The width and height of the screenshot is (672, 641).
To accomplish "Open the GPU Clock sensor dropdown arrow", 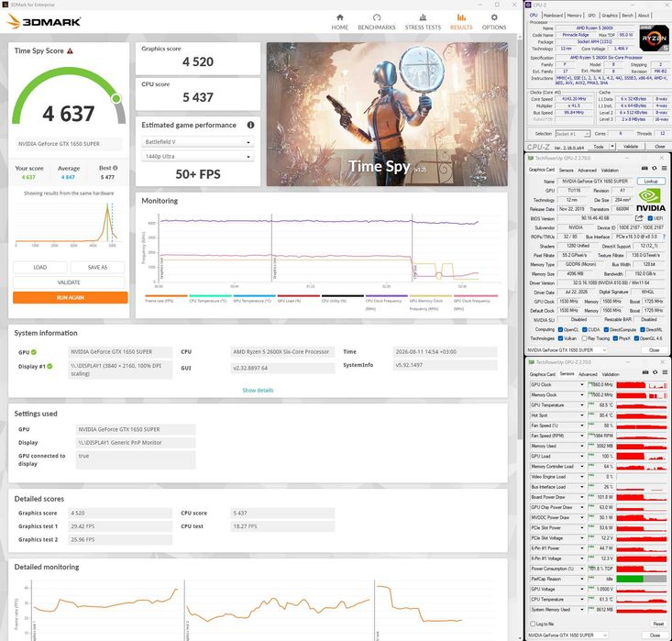I will 582,384.
